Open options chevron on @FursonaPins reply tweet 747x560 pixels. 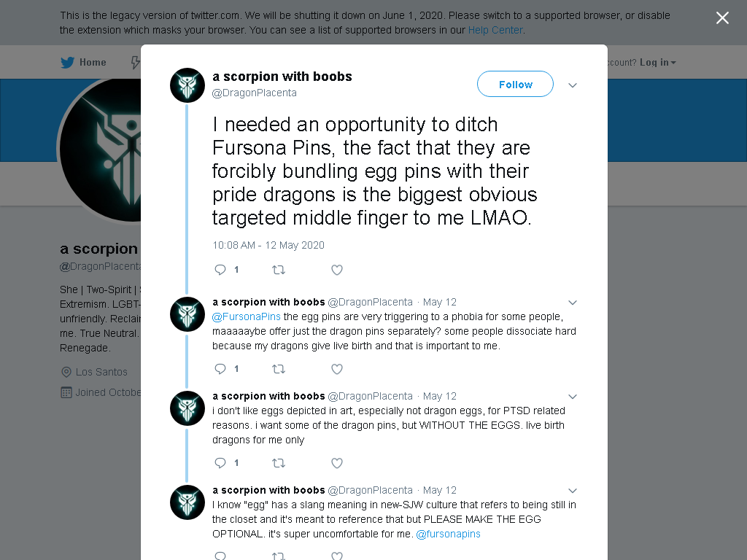click(x=573, y=303)
